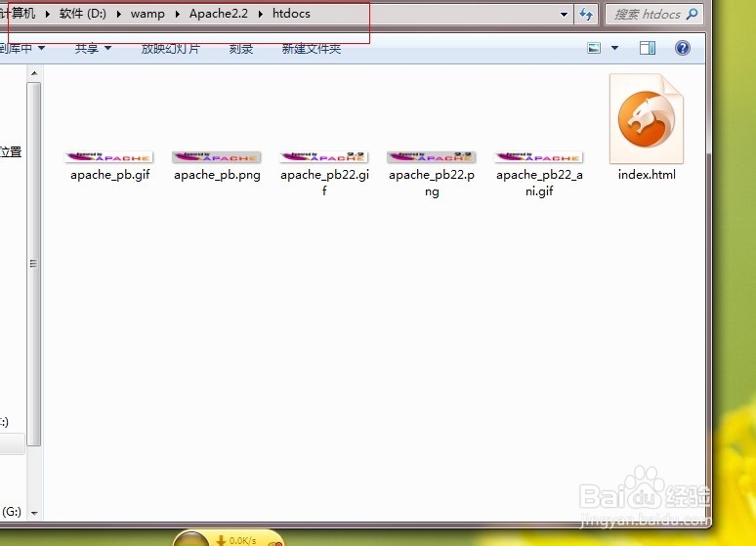Click the navigation pane scroll down arrow

click(x=34, y=513)
